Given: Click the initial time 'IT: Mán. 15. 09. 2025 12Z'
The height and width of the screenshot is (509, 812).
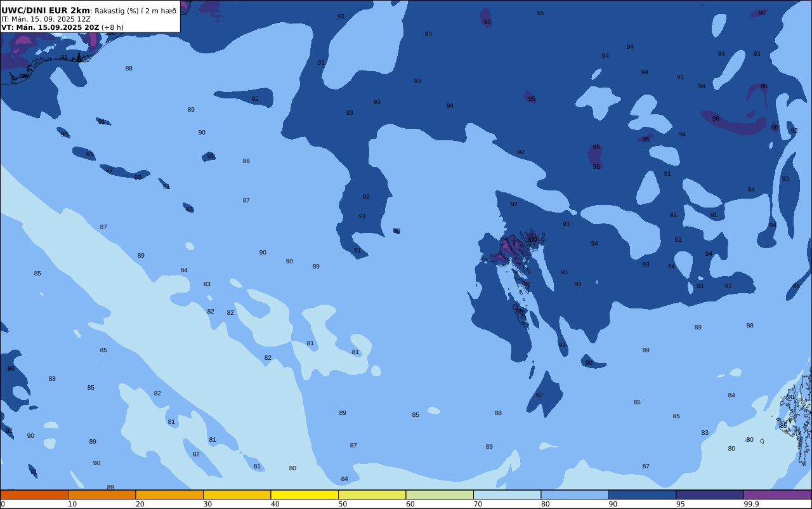Looking at the screenshot, I should click(x=46, y=19).
